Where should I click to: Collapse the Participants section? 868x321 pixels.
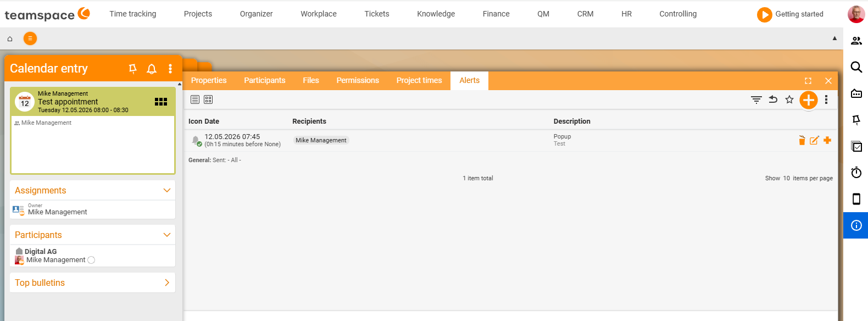pyautogui.click(x=167, y=235)
